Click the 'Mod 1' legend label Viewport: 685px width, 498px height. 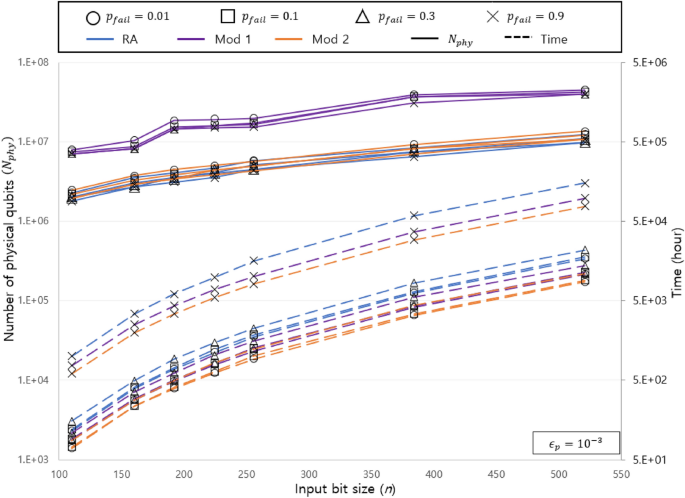(x=233, y=39)
